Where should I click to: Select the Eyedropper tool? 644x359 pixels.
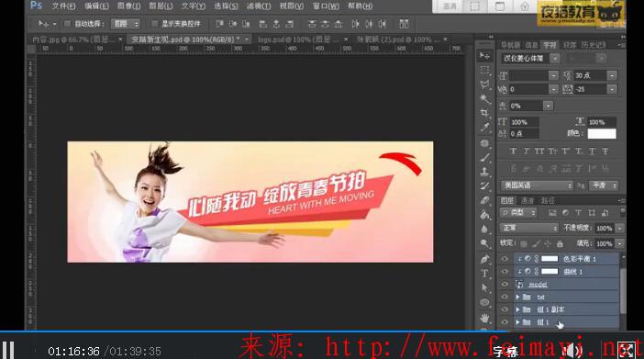pyautogui.click(x=484, y=127)
